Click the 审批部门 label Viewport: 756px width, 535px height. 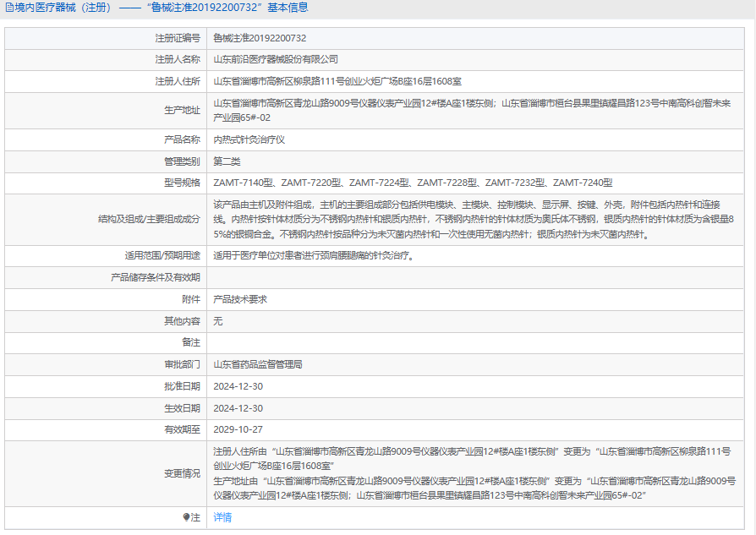coord(182,364)
